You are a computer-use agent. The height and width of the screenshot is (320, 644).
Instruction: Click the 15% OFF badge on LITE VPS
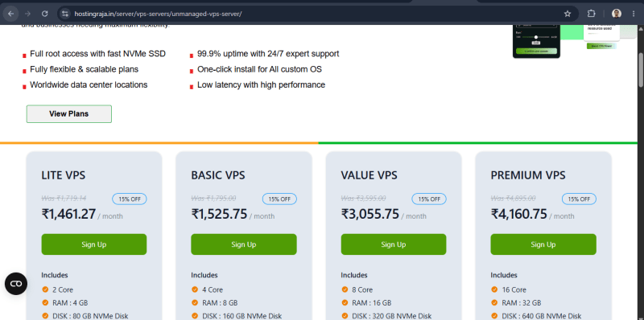coord(130,199)
